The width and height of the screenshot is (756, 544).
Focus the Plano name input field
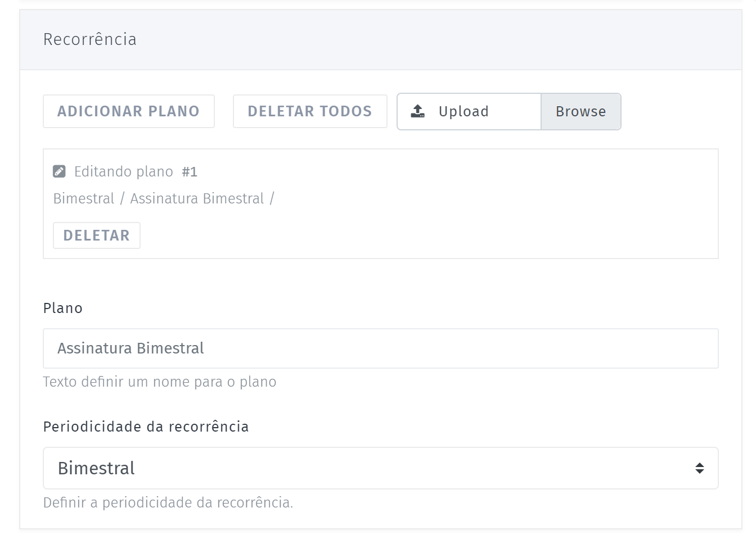click(381, 348)
